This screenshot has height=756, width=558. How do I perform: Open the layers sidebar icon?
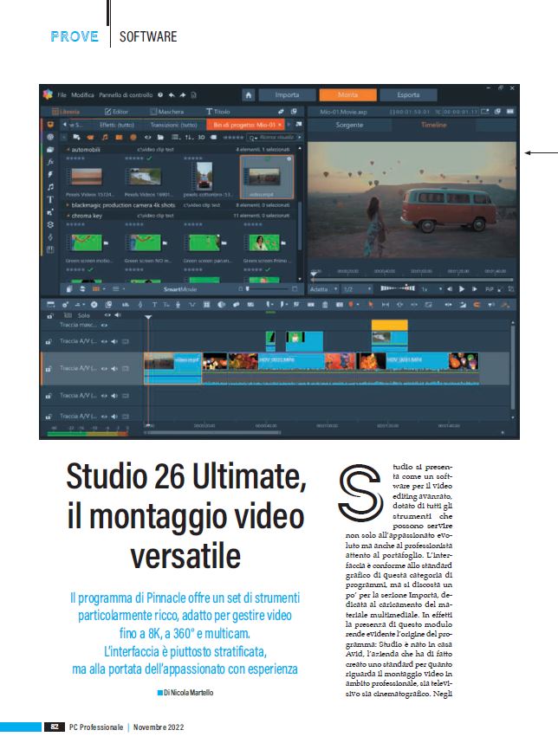click(x=49, y=224)
